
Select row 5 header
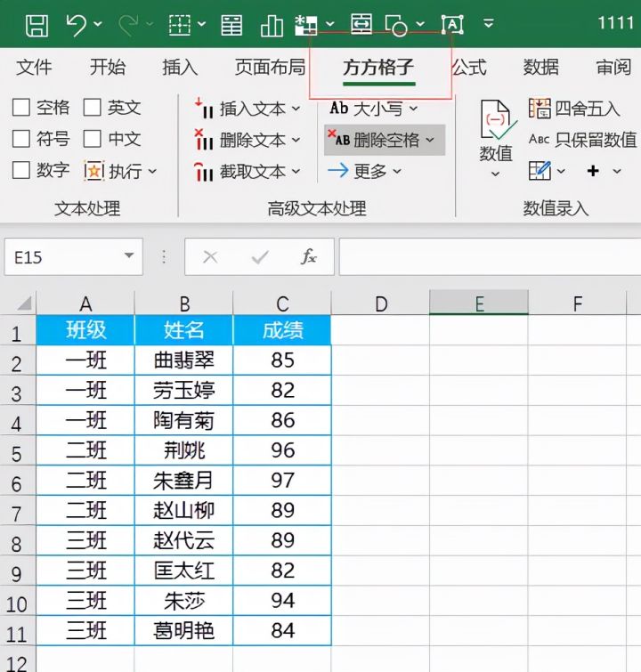click(x=18, y=451)
